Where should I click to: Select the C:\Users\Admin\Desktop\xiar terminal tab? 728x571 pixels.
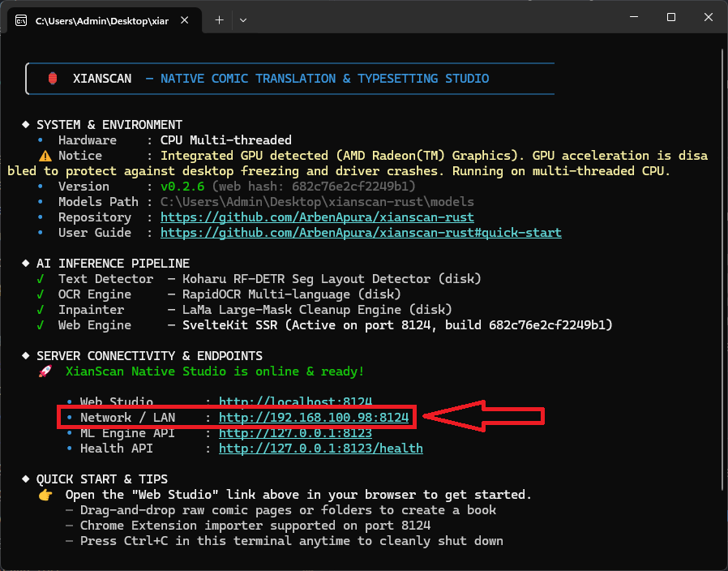[105, 21]
